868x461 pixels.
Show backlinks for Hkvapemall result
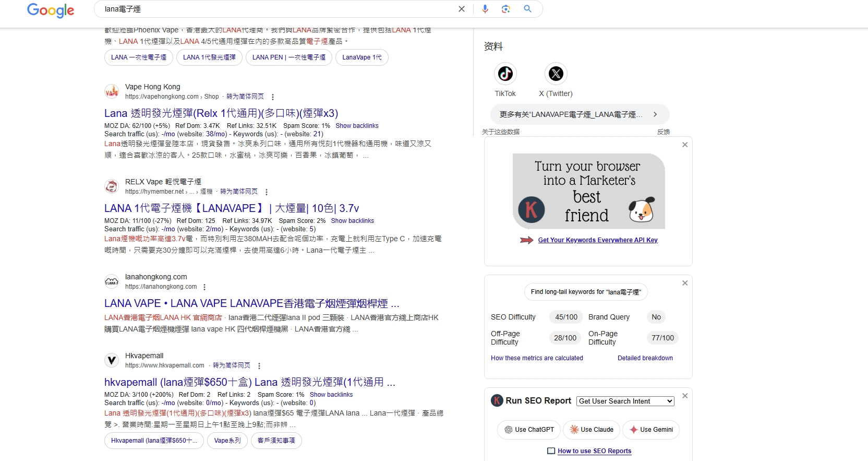331,395
